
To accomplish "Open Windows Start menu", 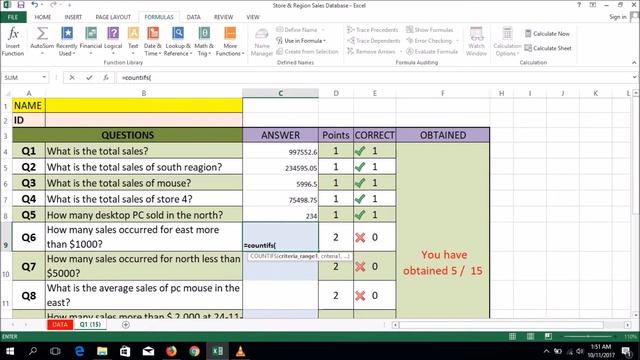I will tap(10, 351).
